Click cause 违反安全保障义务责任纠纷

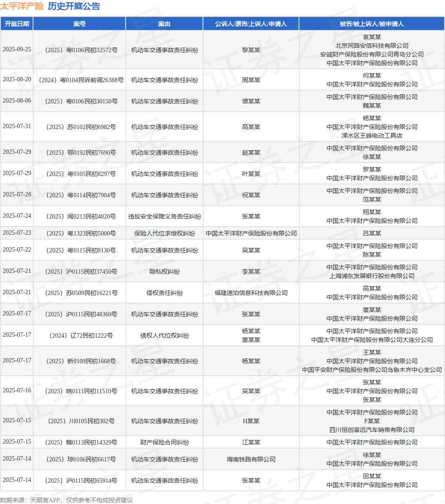164,216
